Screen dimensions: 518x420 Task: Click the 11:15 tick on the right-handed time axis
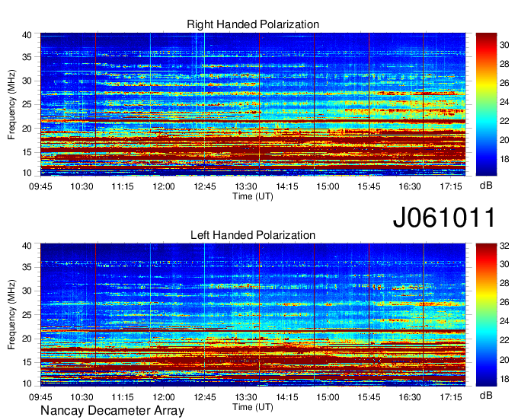point(123,186)
